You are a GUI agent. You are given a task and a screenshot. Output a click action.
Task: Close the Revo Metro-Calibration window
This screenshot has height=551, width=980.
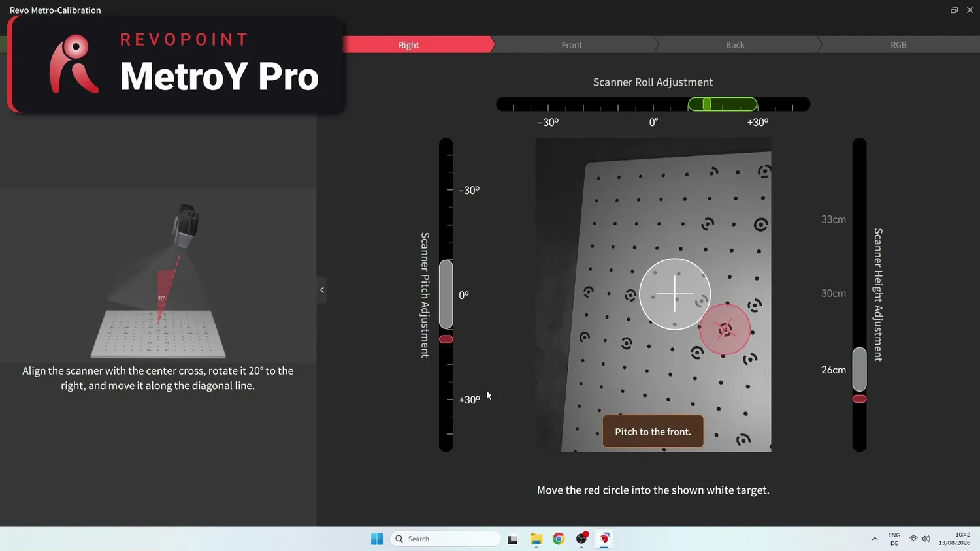pos(970,10)
